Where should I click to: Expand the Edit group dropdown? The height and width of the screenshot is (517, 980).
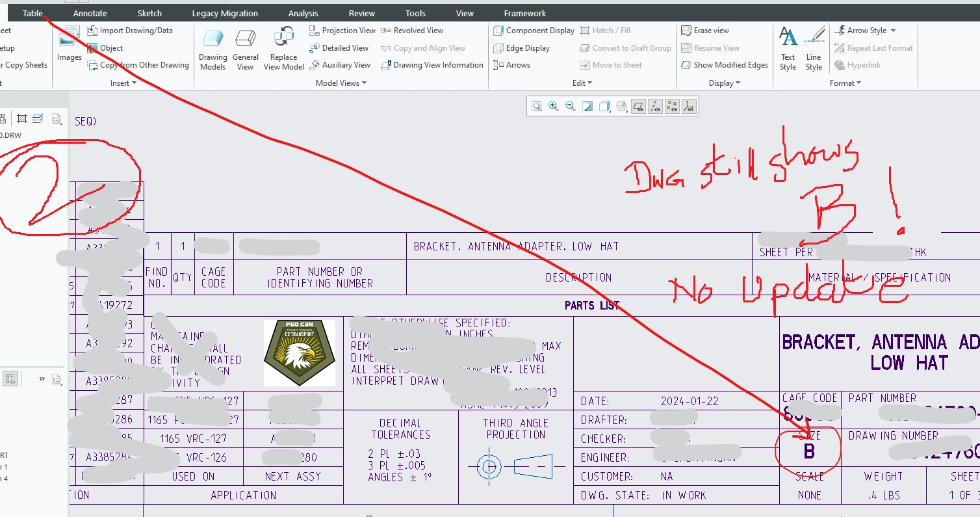click(x=582, y=83)
